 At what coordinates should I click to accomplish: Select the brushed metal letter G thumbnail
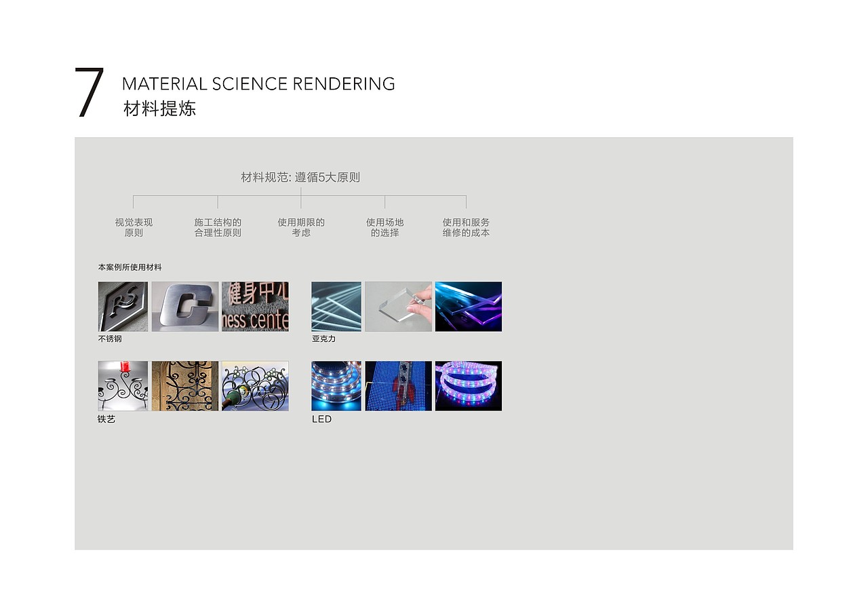coord(185,307)
